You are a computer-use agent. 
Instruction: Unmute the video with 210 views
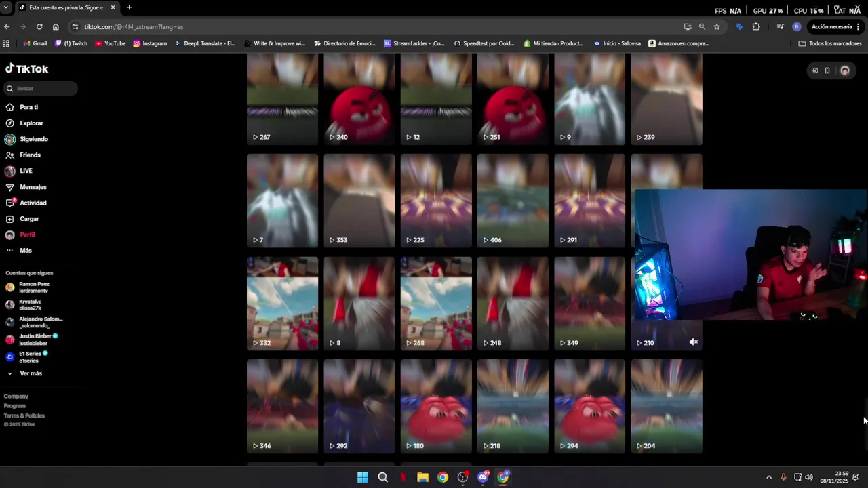[x=693, y=342]
